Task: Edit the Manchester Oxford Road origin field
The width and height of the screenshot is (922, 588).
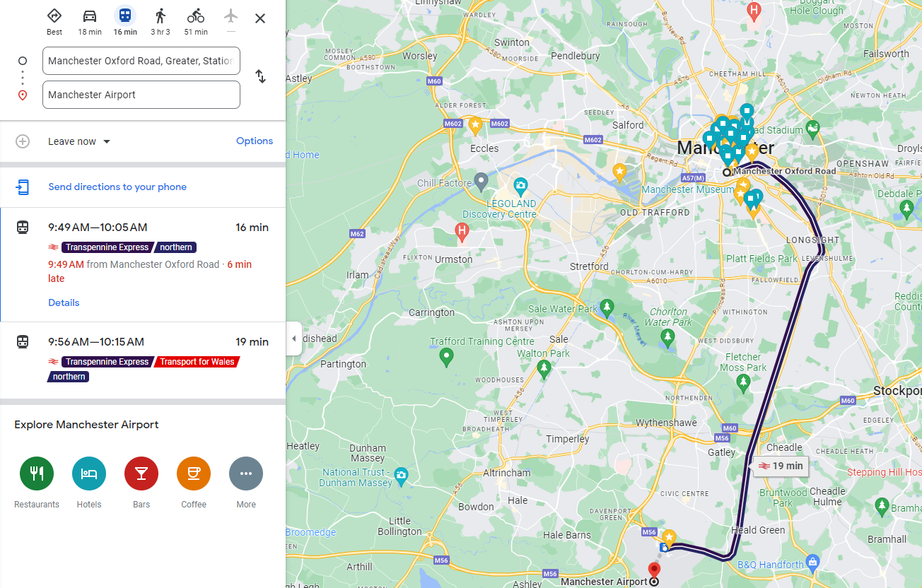Action: click(x=141, y=61)
